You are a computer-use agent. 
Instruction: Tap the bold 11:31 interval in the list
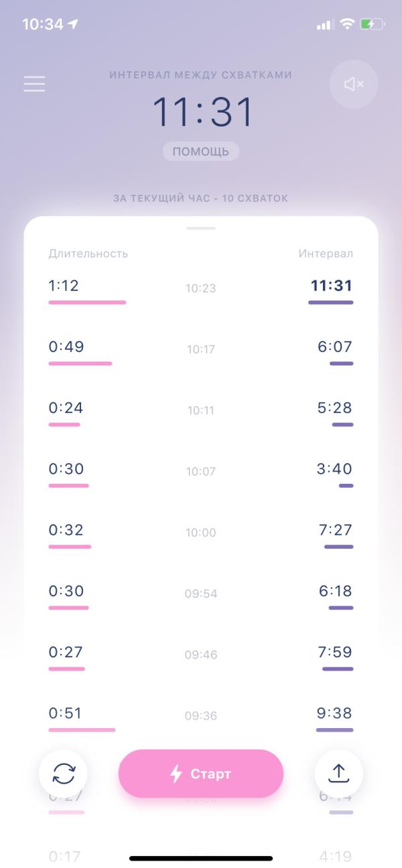click(x=332, y=286)
